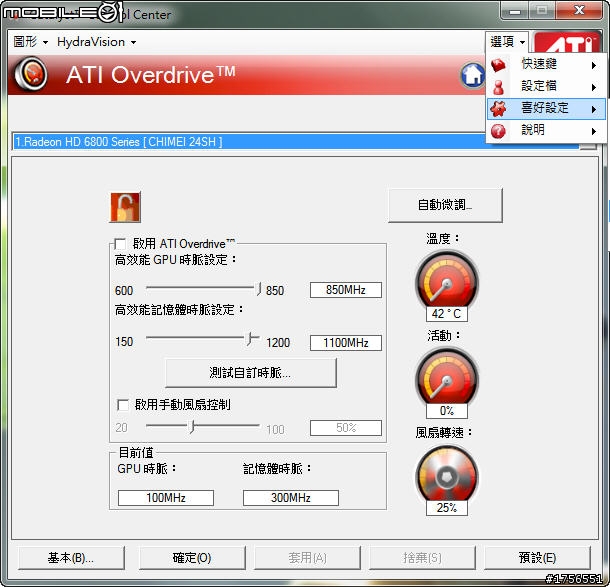
Task: Expand the 說明 submenu arrow
Action: point(594,131)
